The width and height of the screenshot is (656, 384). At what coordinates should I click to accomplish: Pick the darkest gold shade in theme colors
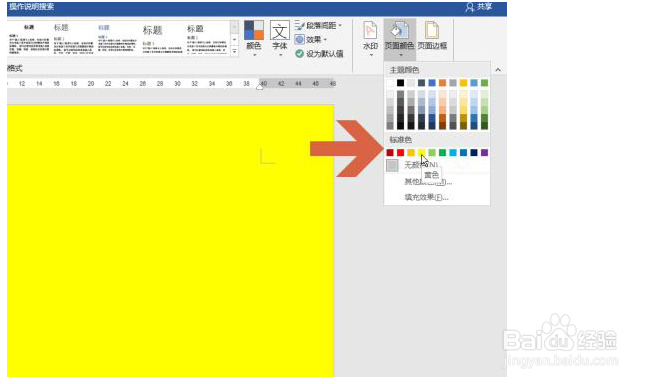point(463,125)
